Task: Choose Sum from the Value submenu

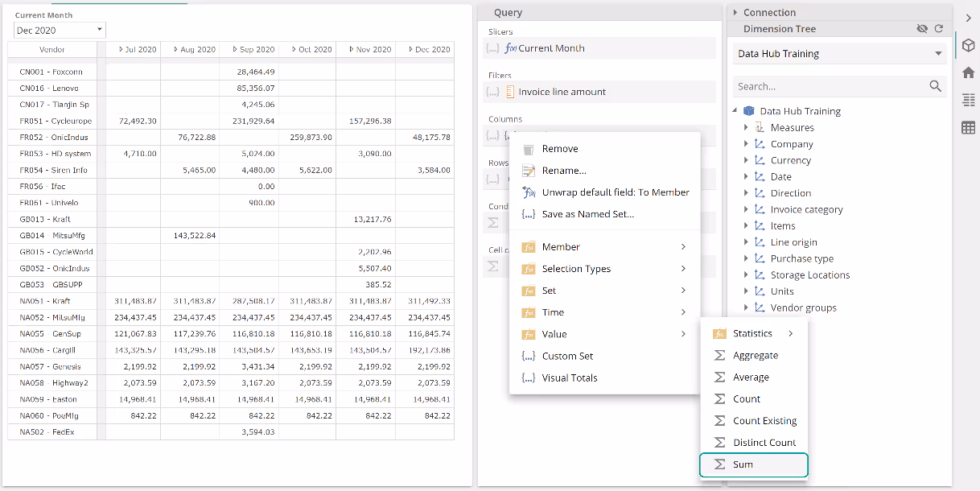Action: pos(743,464)
